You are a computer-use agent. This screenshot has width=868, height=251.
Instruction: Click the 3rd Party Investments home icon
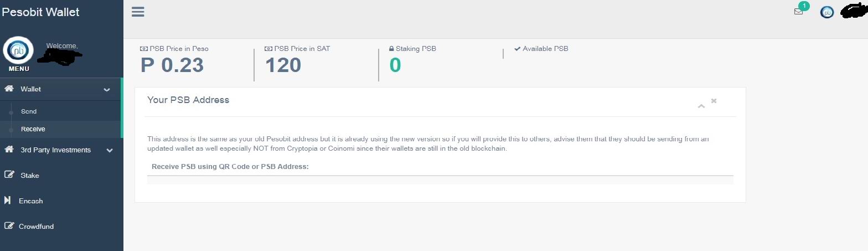point(9,150)
